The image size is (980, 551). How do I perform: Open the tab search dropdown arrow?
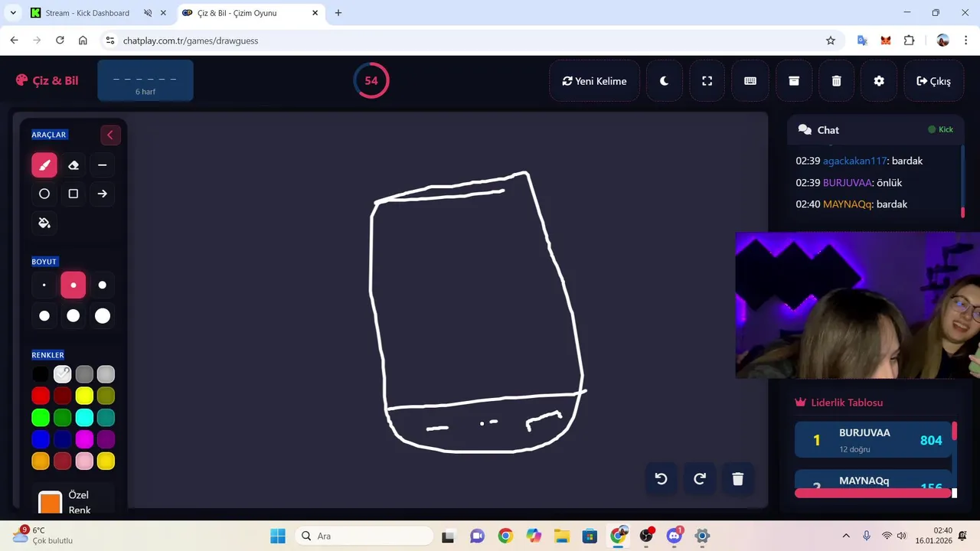pyautogui.click(x=13, y=13)
